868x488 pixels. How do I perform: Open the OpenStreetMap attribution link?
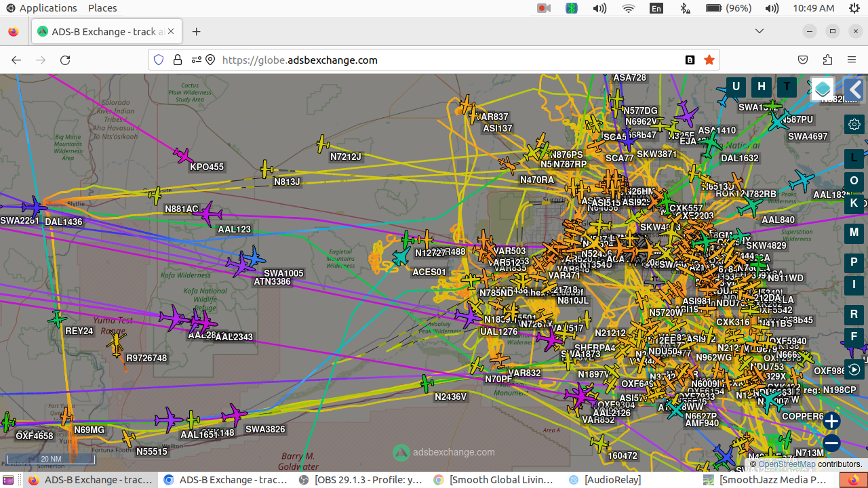[x=787, y=464]
